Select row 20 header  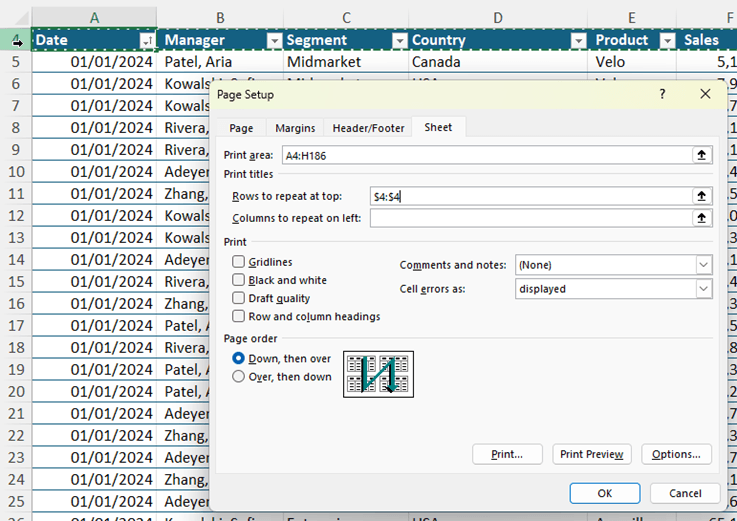click(x=16, y=391)
